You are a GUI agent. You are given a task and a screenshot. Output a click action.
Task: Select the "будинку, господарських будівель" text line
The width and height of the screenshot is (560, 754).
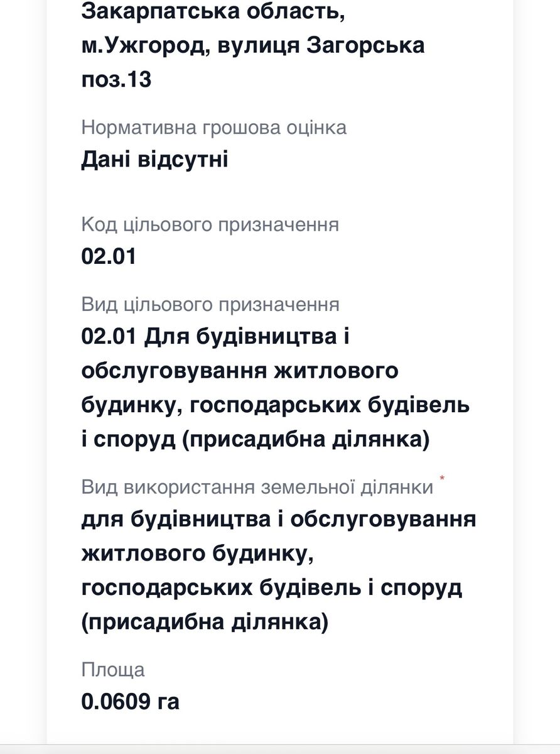click(x=276, y=405)
